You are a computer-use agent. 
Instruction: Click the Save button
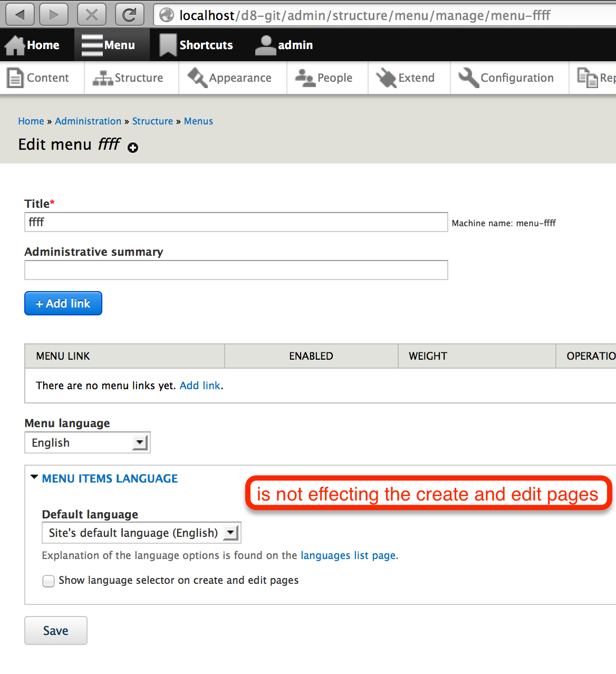[x=55, y=630]
